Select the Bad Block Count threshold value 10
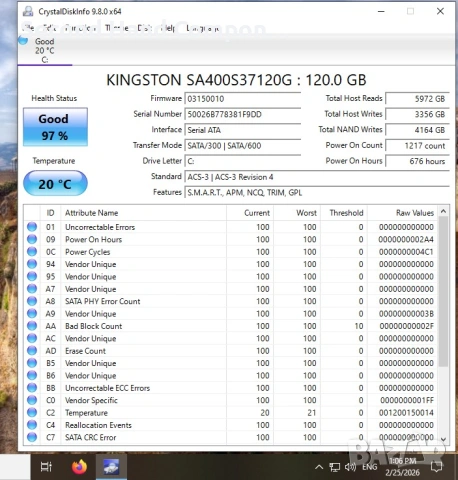 coord(359,326)
